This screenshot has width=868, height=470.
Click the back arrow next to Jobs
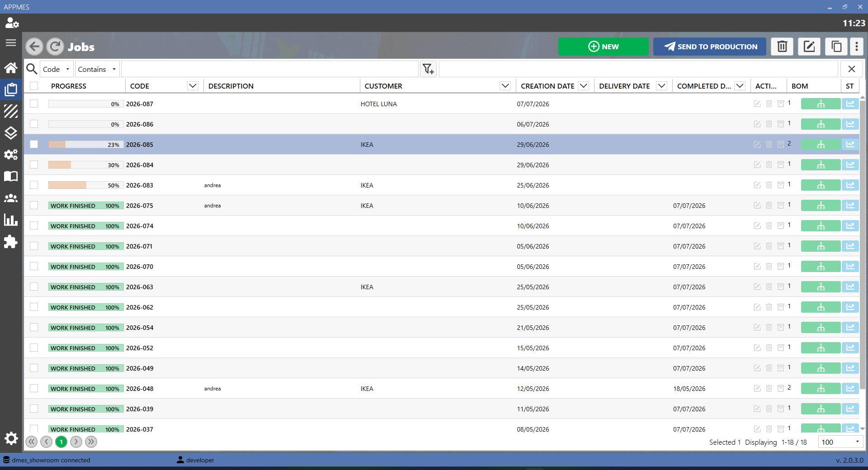[34, 47]
